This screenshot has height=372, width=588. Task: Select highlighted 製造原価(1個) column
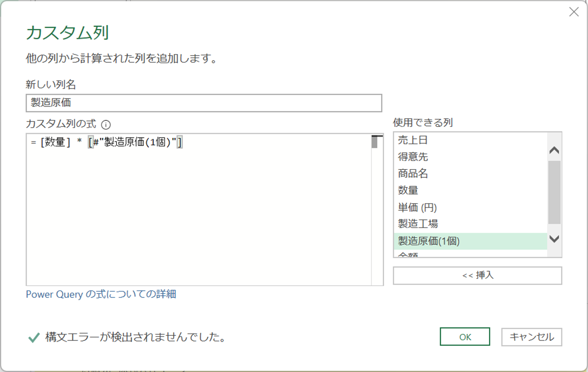click(x=428, y=241)
